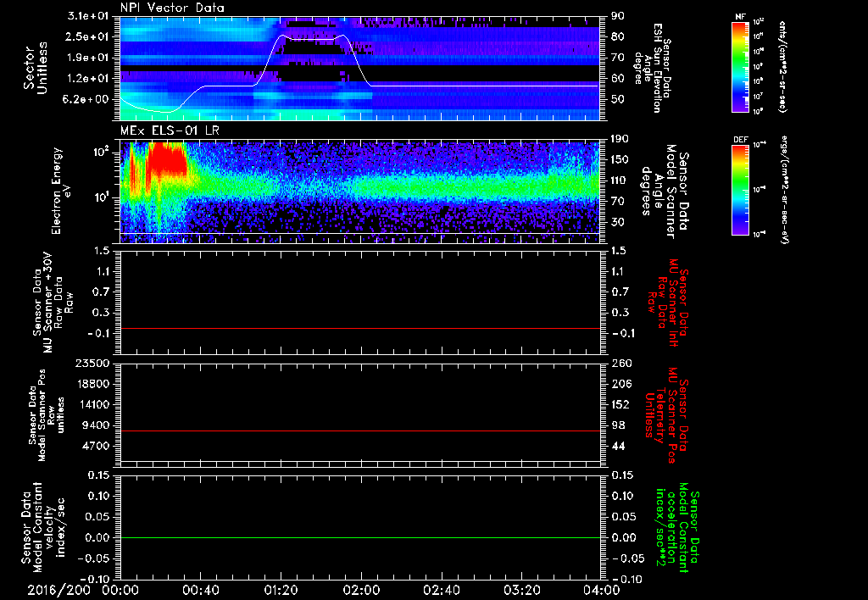Click the 152 telemetry tick value
868x600 pixels.
click(x=620, y=404)
